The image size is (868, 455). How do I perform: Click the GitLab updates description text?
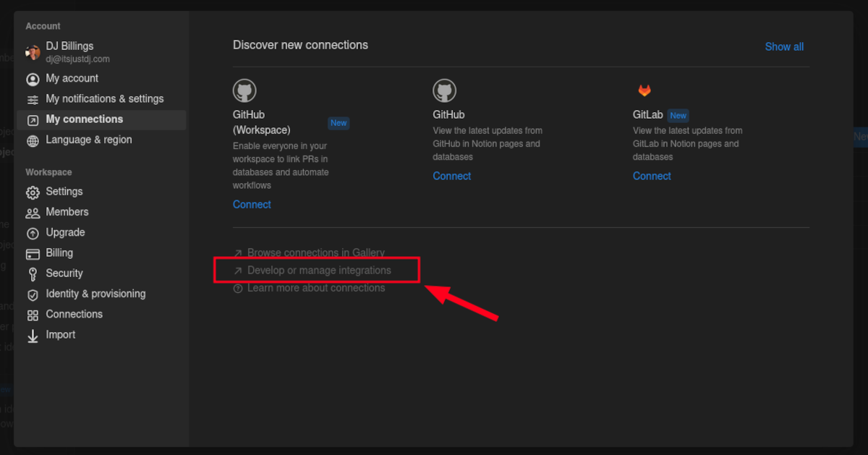tap(687, 144)
